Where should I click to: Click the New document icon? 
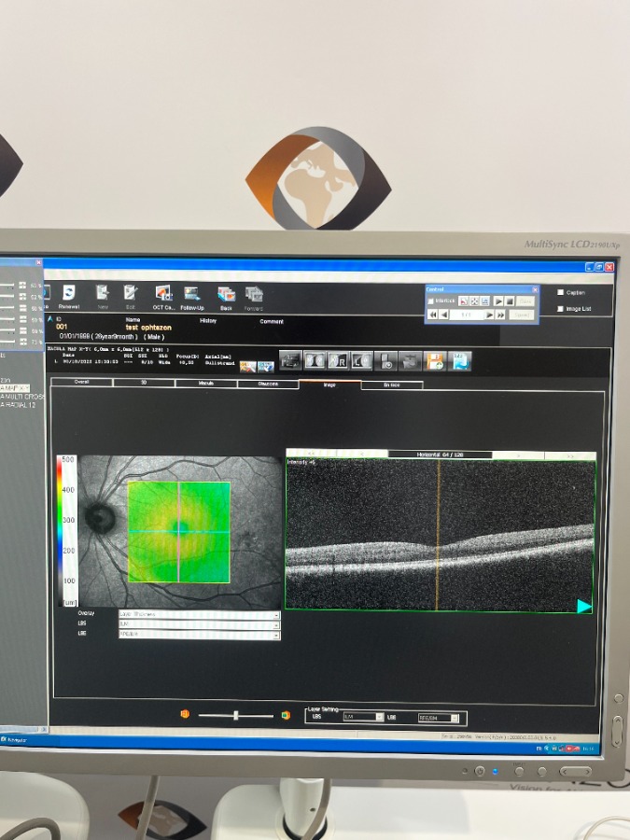pos(103,294)
